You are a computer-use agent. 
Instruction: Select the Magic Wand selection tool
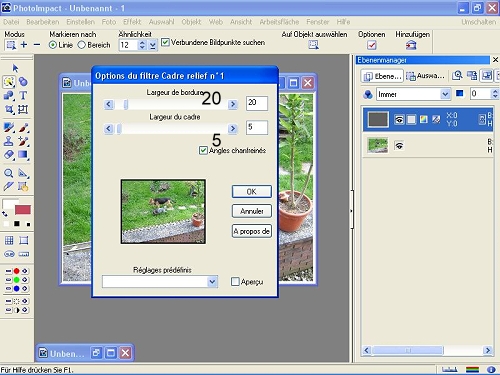(x=9, y=82)
